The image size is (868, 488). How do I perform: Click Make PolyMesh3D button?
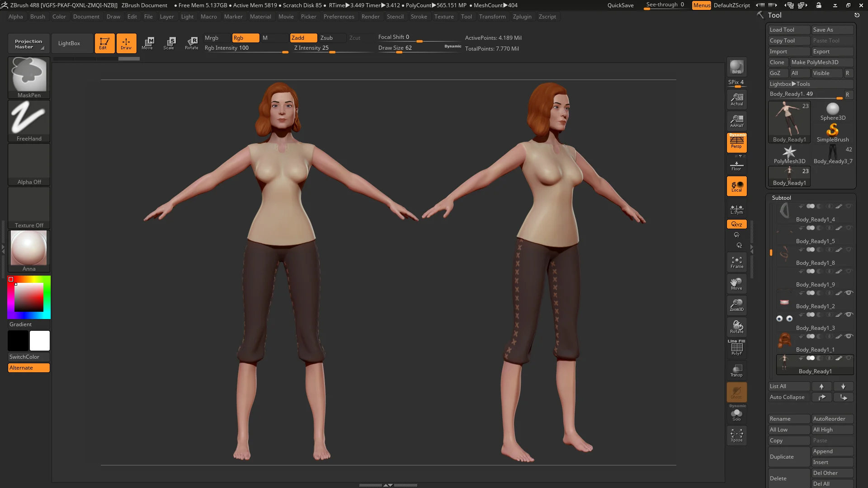pos(821,62)
